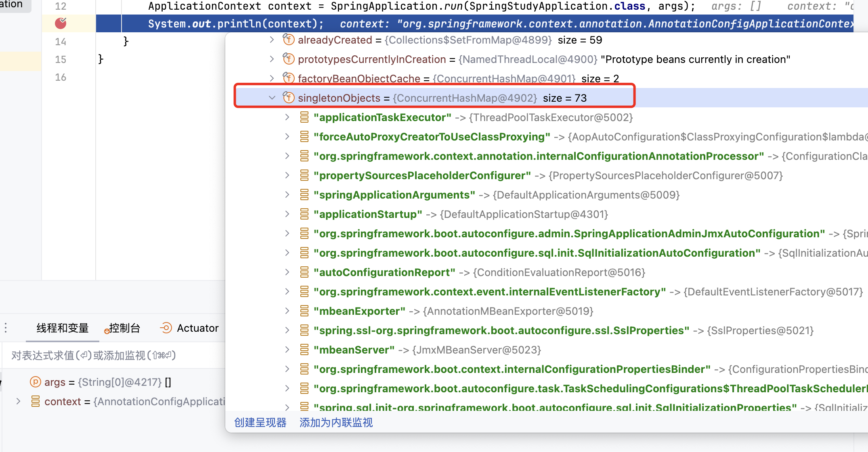This screenshot has height=452, width=868.
Task: Click the entry icon beside mbeanServer
Action: (304, 350)
